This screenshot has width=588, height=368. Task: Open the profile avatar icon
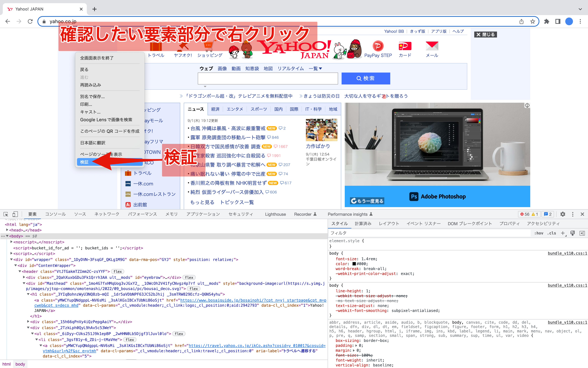[x=569, y=21]
